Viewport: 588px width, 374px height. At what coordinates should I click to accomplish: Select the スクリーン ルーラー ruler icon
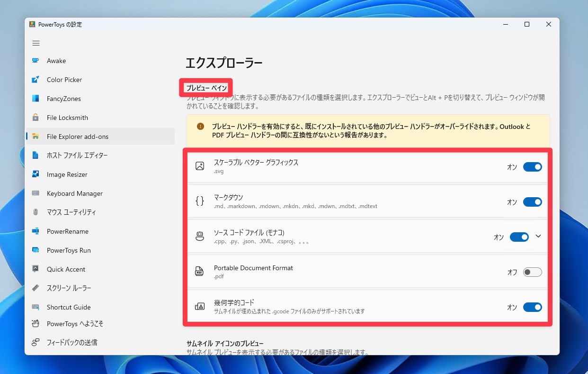coord(36,288)
